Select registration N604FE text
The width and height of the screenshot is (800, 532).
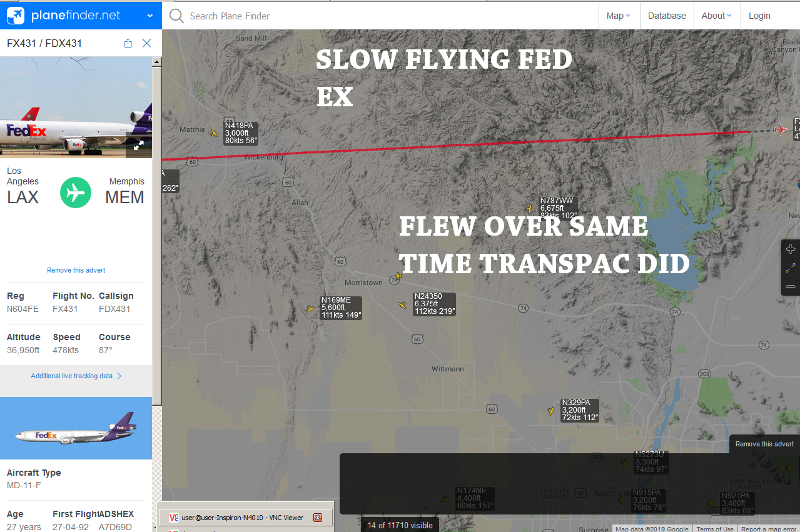click(x=23, y=309)
